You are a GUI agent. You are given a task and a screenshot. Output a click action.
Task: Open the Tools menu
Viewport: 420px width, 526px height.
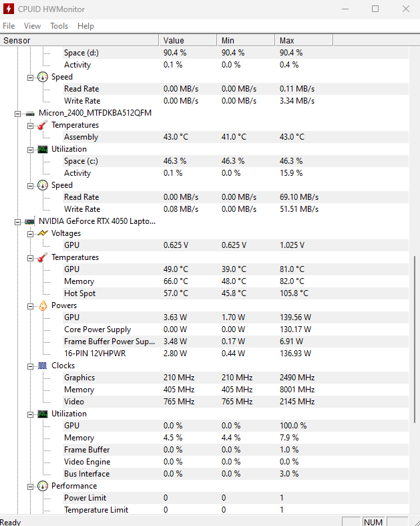[59, 26]
